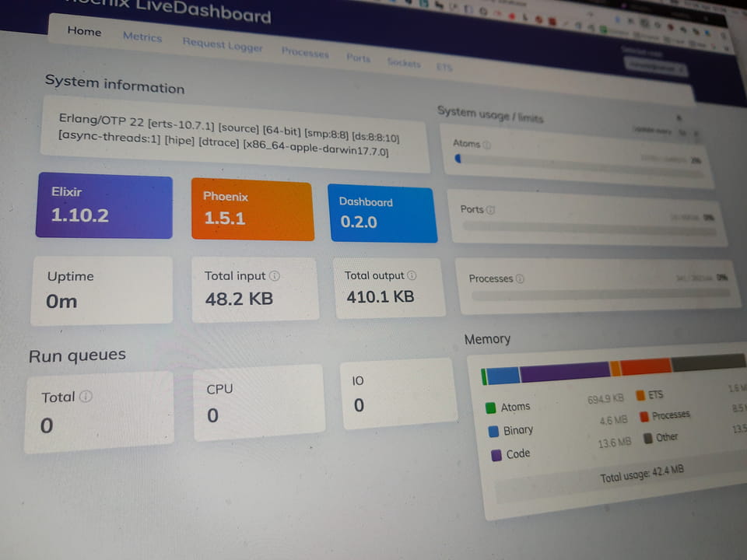Screen dimensions: 747x560
Task: Click the info icon next to Ports usage
Action: [x=492, y=210]
